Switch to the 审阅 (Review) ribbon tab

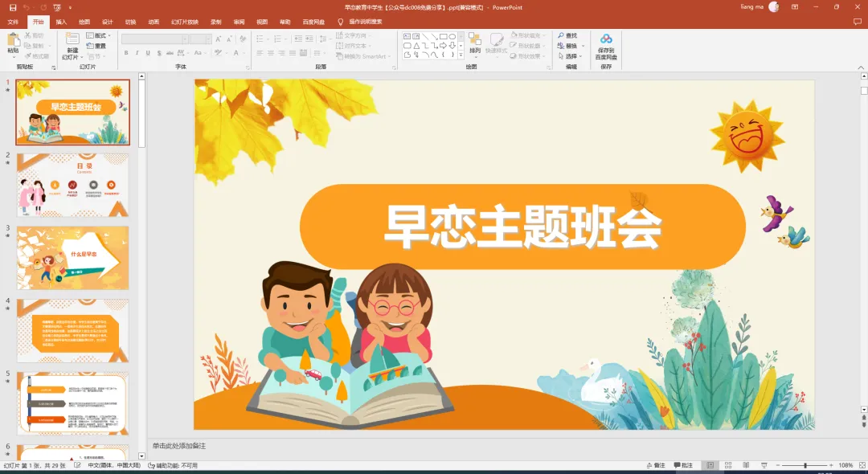point(240,22)
